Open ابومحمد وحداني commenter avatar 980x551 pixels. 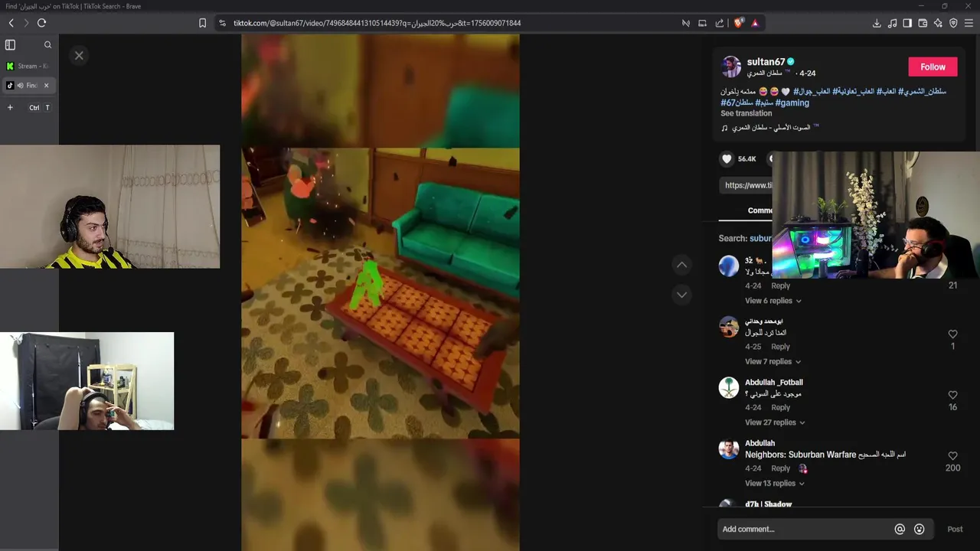[x=729, y=327]
